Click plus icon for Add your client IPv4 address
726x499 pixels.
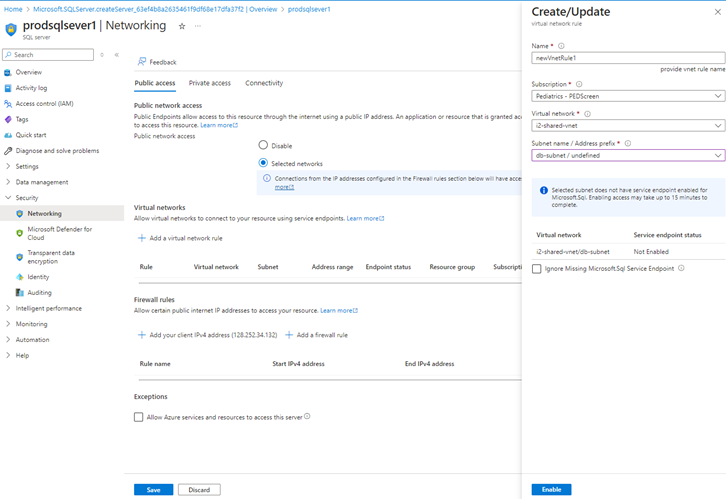coord(142,335)
